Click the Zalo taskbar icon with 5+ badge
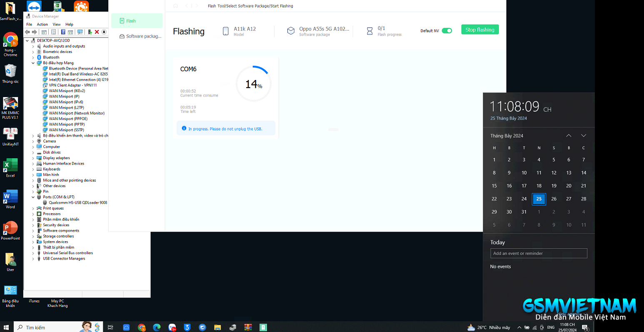The image size is (644, 332). coord(172,327)
